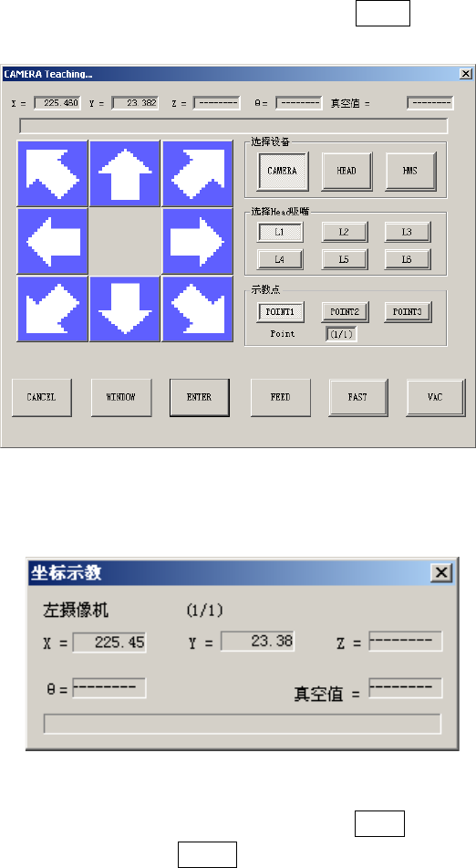Close the 坐标示教 dialog

tap(441, 572)
